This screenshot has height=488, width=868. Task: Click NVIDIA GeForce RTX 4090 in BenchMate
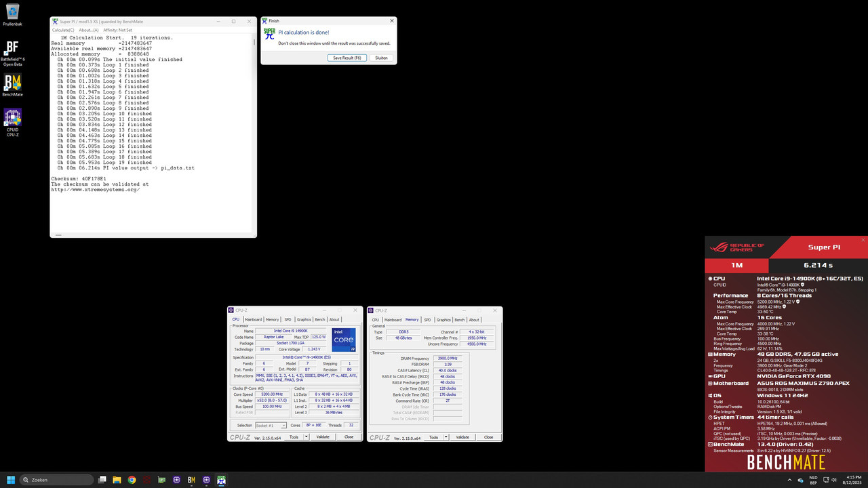click(x=793, y=375)
